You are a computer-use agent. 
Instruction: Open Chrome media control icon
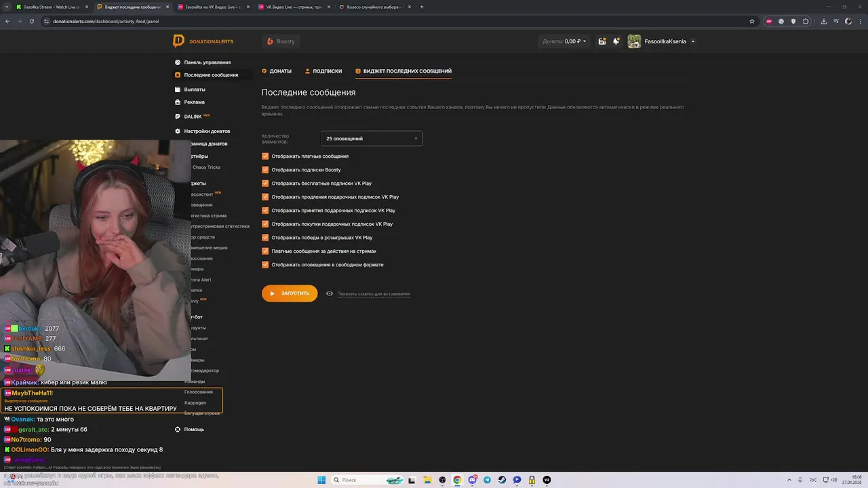tap(836, 21)
